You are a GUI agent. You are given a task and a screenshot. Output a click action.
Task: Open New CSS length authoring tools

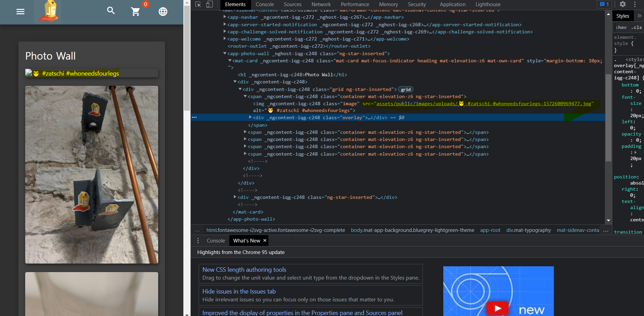(x=244, y=269)
